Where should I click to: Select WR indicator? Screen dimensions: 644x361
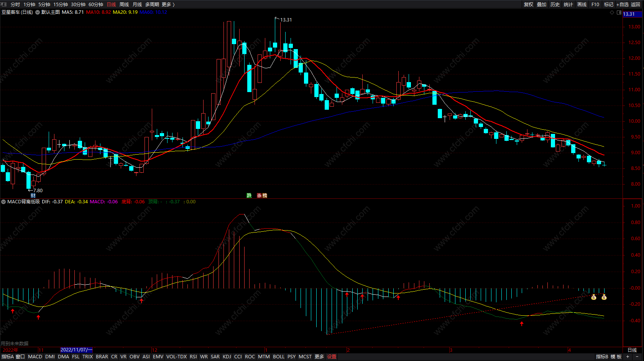click(204, 357)
